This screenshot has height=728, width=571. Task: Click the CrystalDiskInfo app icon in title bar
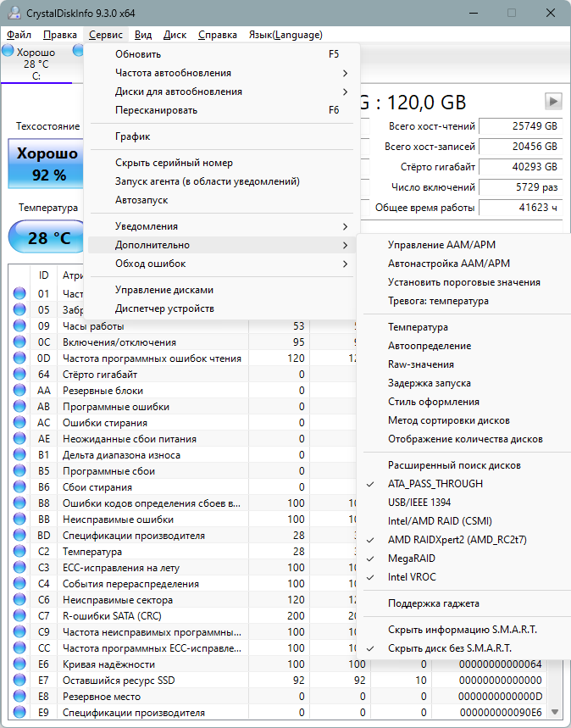(14, 13)
